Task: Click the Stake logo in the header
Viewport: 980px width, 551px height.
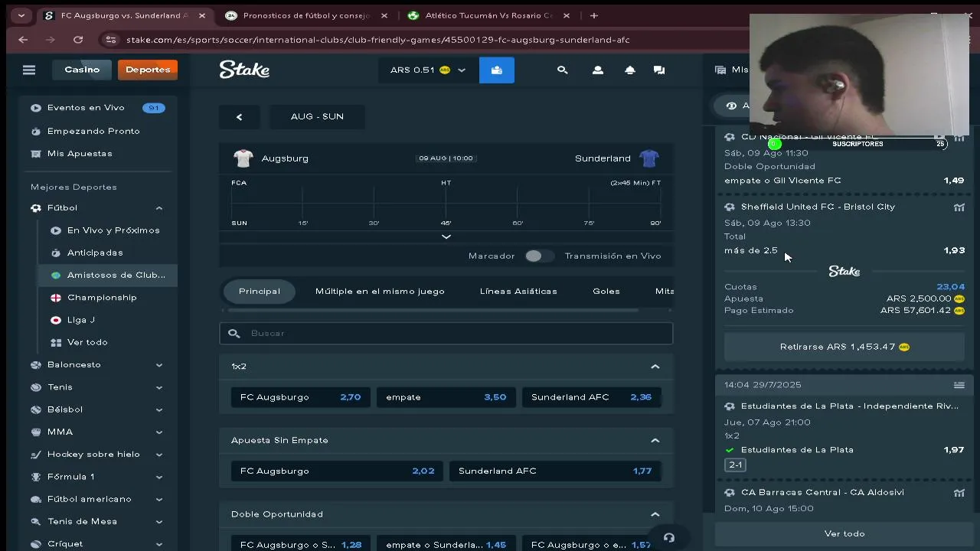Action: (244, 70)
